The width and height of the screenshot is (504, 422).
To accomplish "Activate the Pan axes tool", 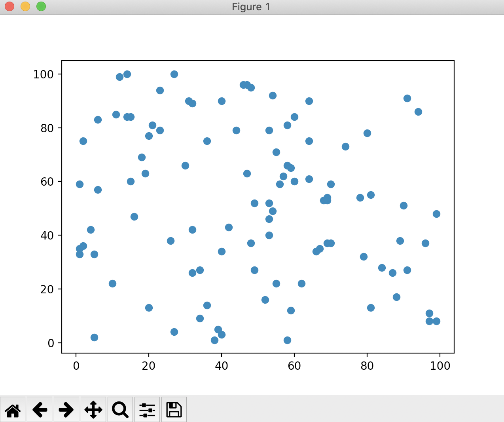I will [93, 409].
